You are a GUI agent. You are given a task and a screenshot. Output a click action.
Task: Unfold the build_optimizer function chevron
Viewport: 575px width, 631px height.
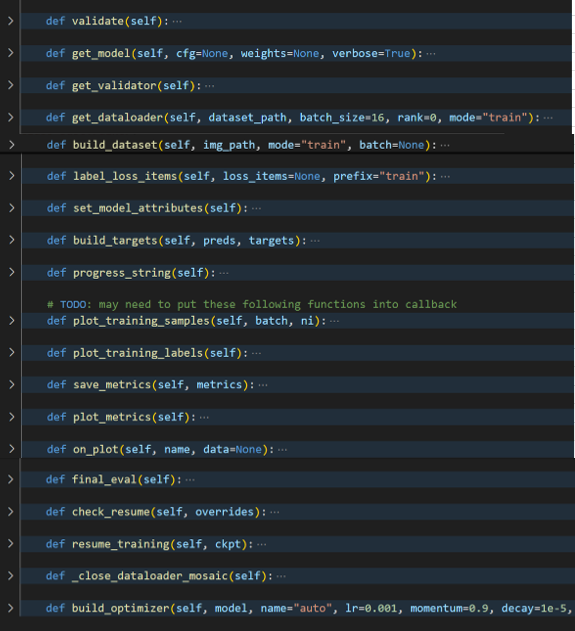pyautogui.click(x=11, y=608)
